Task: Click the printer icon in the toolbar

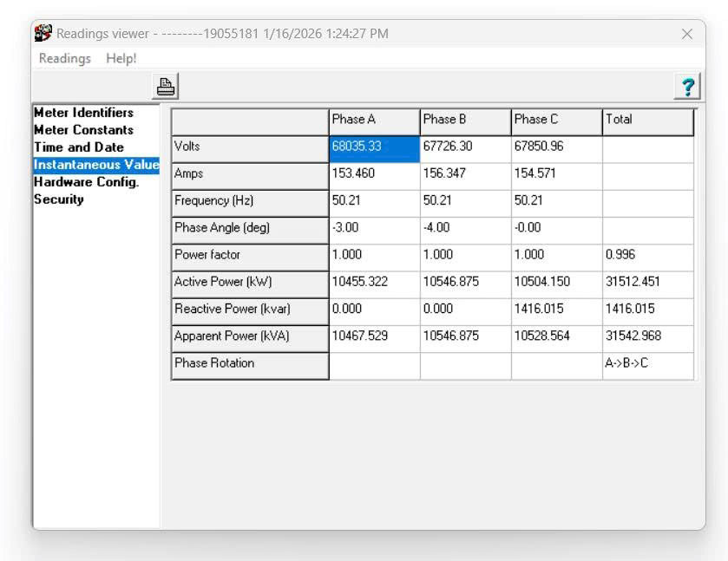Action: point(166,87)
